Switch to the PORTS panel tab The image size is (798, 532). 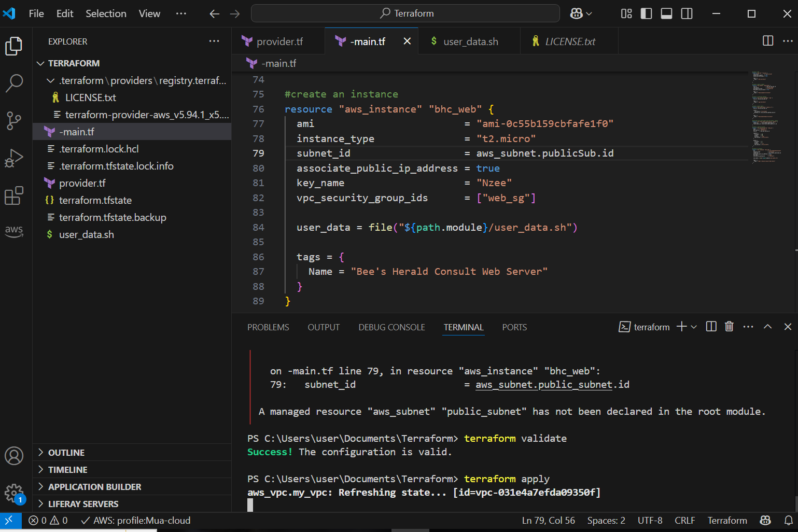pos(514,327)
